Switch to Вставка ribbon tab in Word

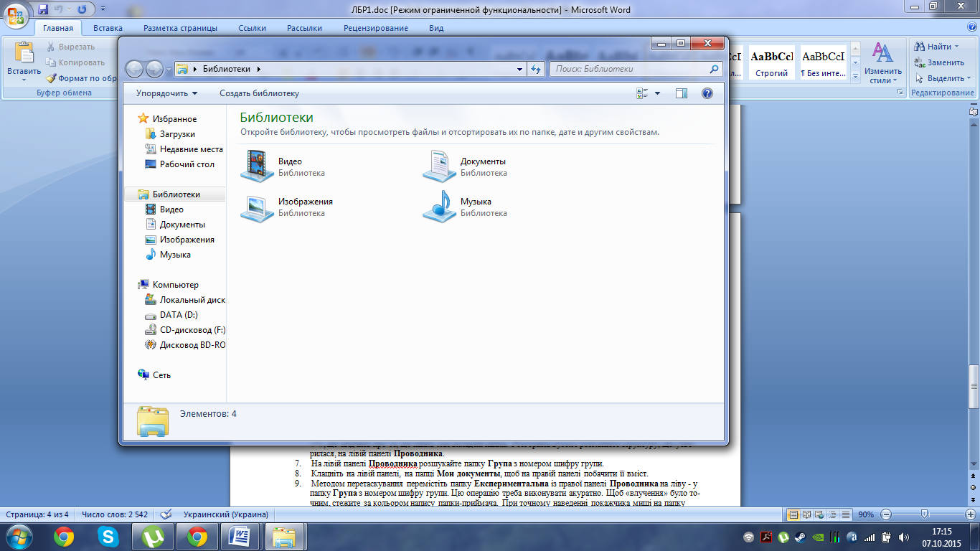[x=108, y=28]
